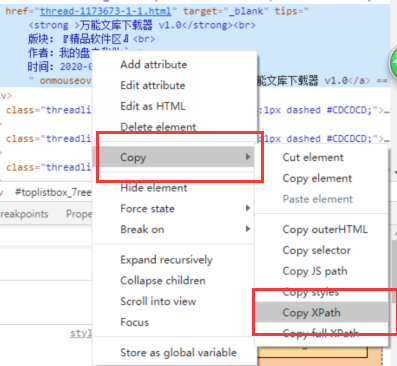Choose Copy JS path option
The image size is (397, 366).
click(x=315, y=271)
